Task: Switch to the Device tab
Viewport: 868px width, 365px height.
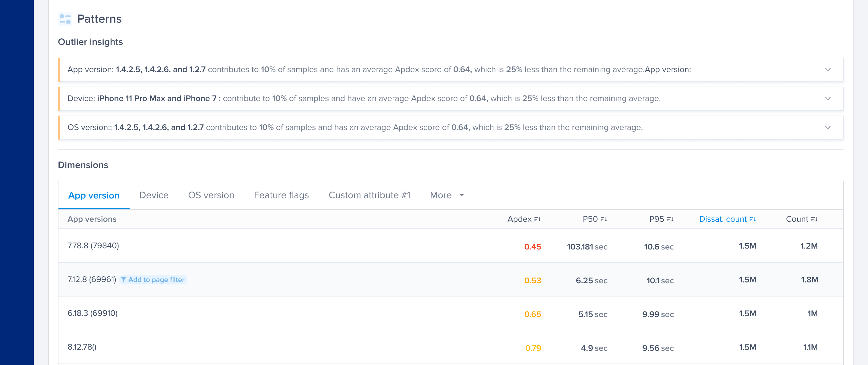Action: point(154,195)
